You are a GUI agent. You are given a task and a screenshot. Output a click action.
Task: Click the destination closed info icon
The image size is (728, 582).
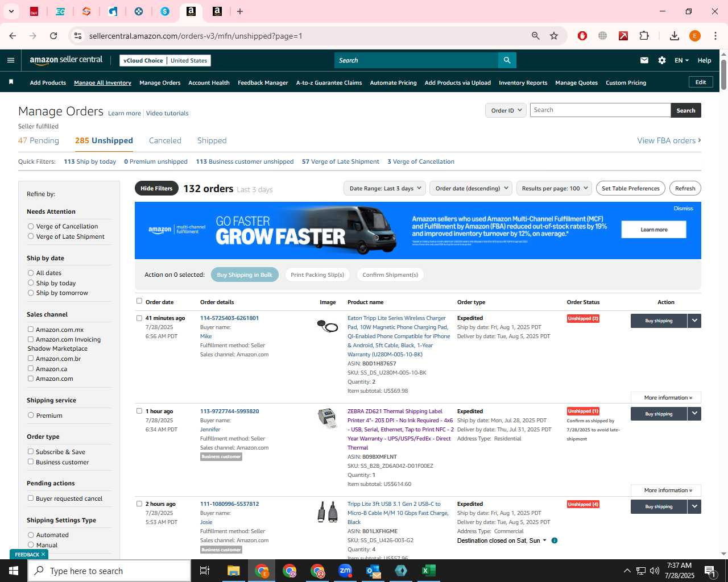pyautogui.click(x=555, y=541)
